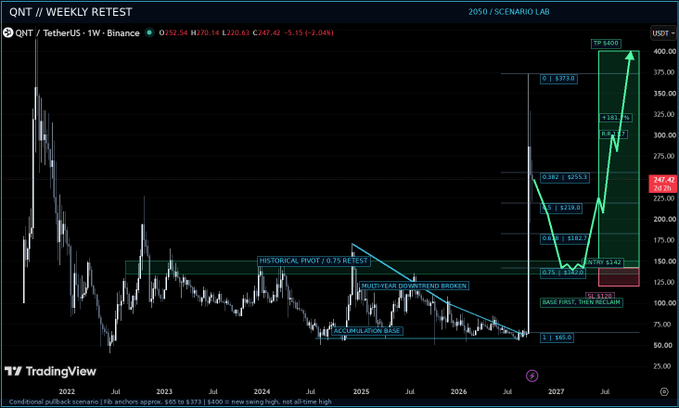Open the USDT currency dropdown
The height and width of the screenshot is (408, 679).
(663, 33)
